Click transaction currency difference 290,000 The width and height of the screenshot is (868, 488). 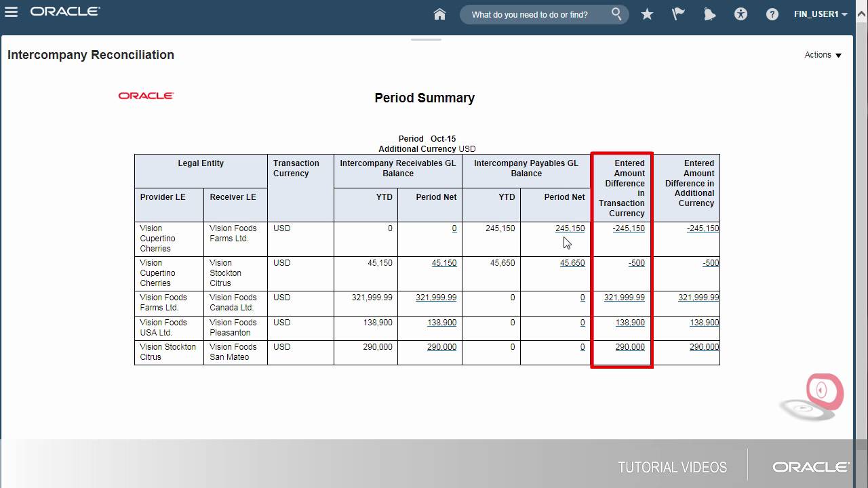pos(630,347)
